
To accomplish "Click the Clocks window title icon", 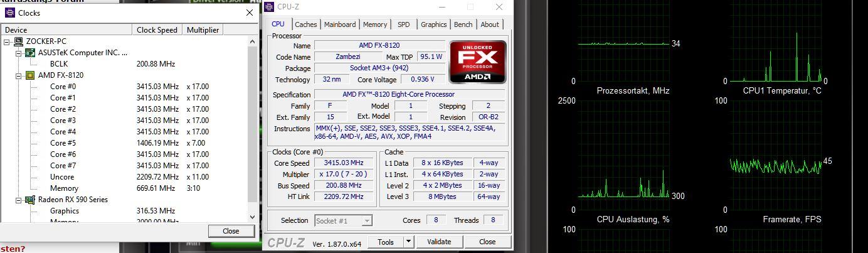I will click(x=10, y=13).
